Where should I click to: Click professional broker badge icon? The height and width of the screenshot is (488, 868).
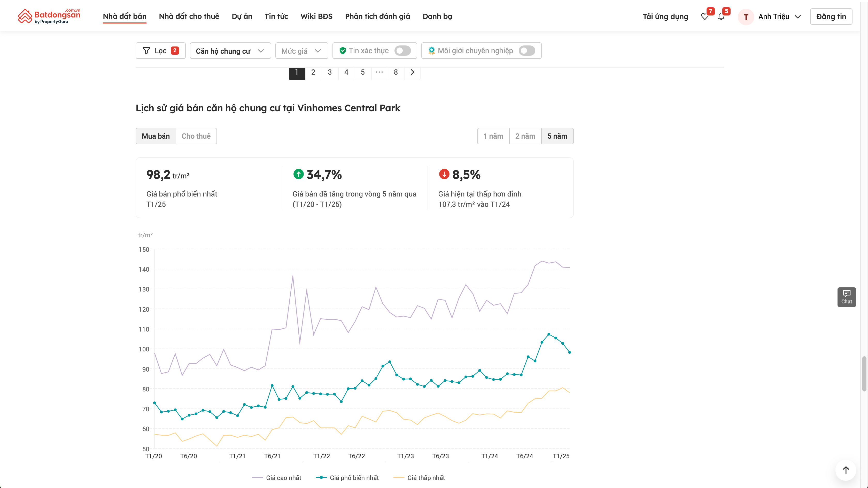coord(431,51)
